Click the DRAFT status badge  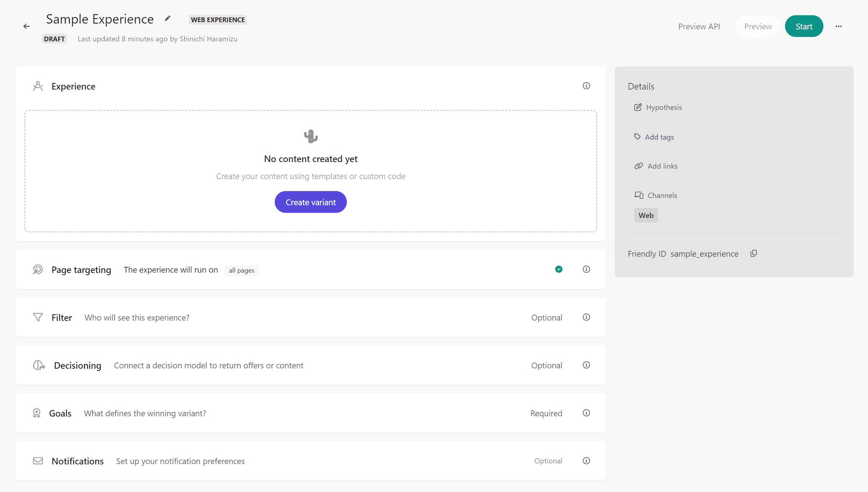click(x=54, y=39)
